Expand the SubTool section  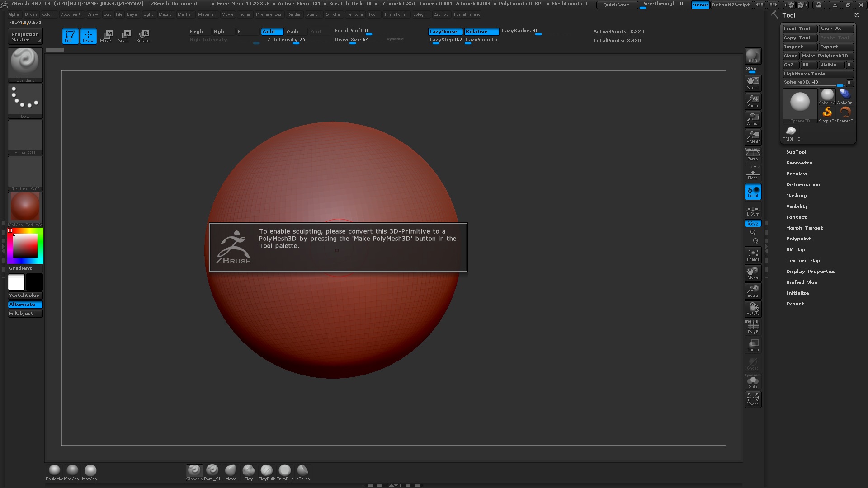pyautogui.click(x=796, y=152)
